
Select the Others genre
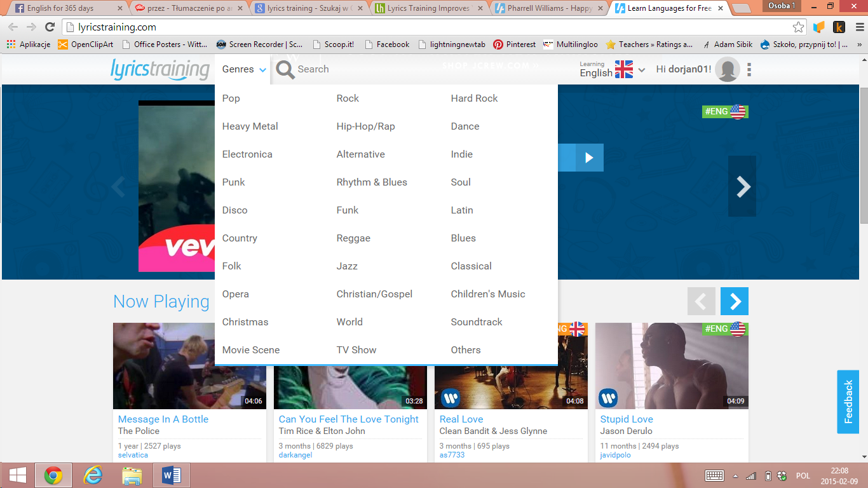pos(466,350)
